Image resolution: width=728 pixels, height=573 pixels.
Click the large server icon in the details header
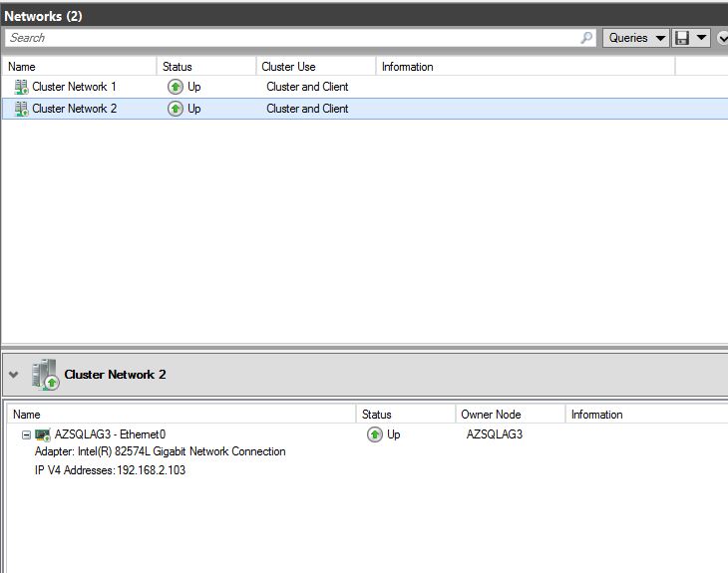click(x=45, y=375)
